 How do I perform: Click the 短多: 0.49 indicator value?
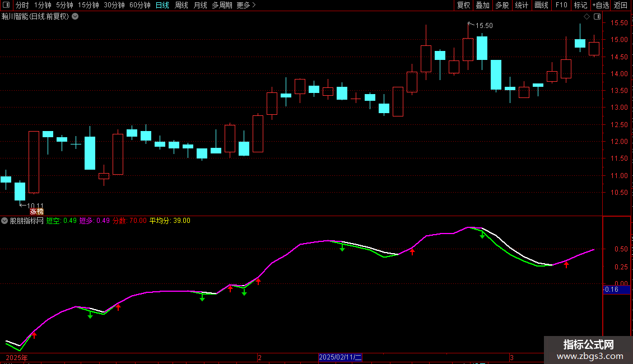(x=95, y=221)
